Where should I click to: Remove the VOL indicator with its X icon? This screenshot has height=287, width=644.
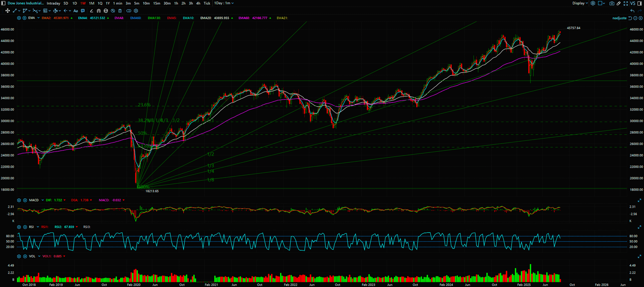pyautogui.click(x=25, y=256)
